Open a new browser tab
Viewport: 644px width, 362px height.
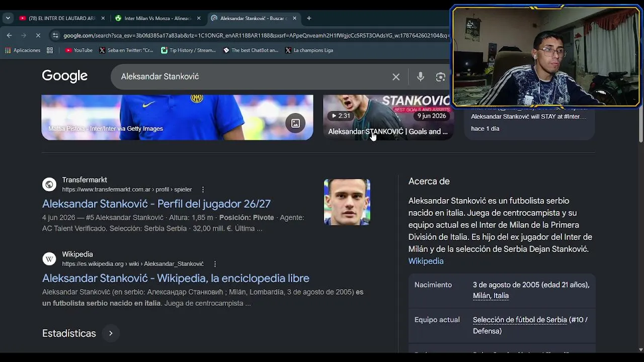(309, 18)
